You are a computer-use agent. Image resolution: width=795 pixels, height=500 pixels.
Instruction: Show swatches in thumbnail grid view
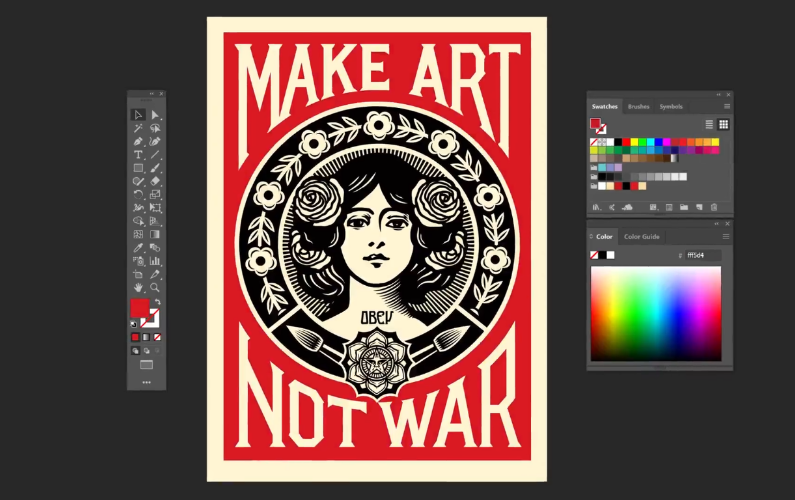[x=724, y=124]
